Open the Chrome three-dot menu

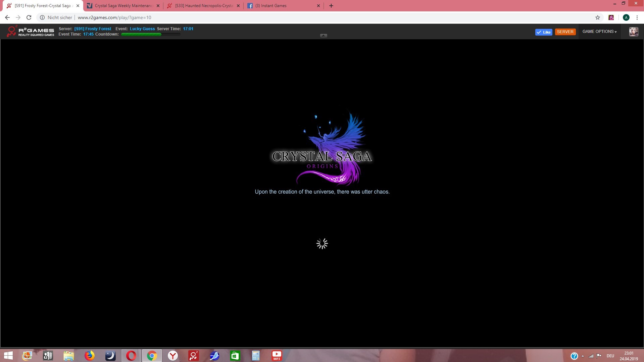point(637,17)
